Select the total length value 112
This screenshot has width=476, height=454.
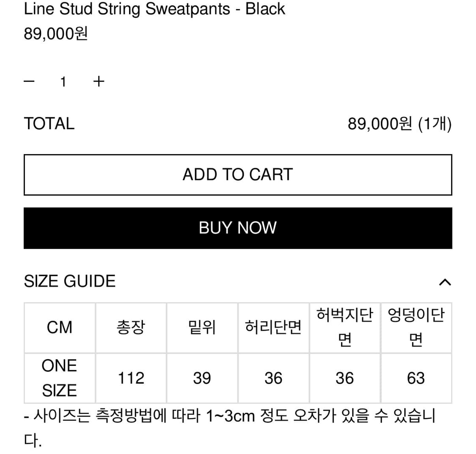click(x=131, y=377)
